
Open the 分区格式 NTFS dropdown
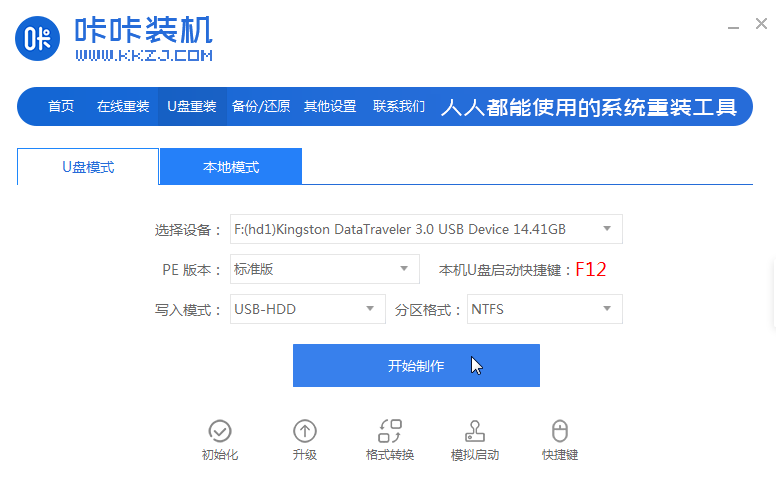tap(545, 309)
